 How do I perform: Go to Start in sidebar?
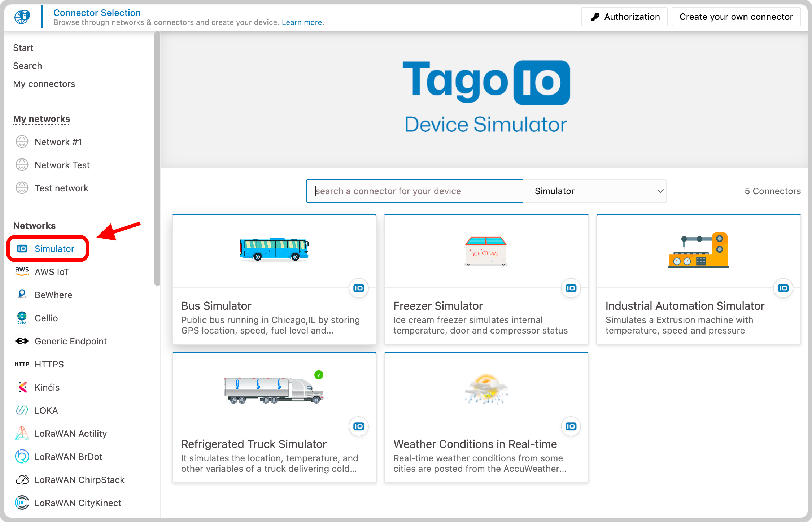click(23, 48)
